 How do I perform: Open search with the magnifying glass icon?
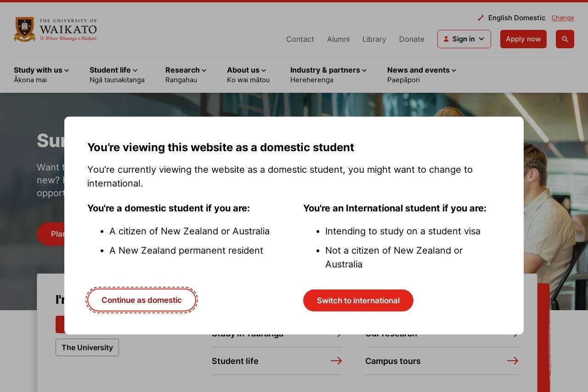565,39
